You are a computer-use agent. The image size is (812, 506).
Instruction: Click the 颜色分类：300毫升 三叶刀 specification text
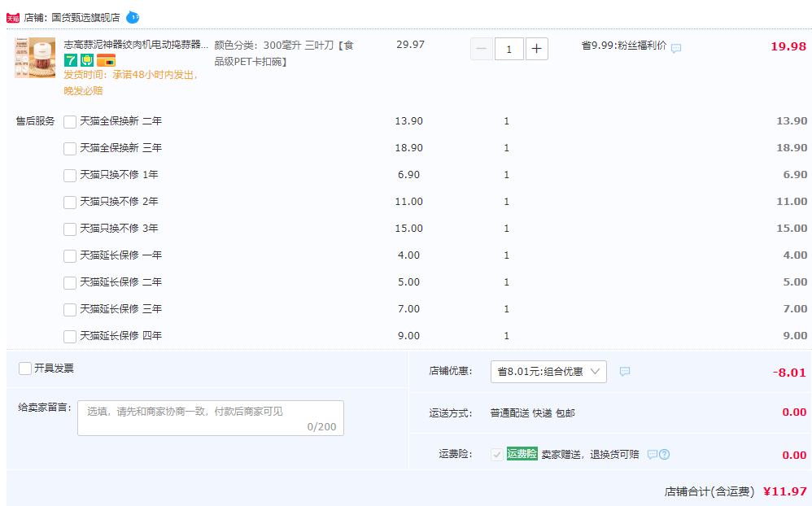284,54
